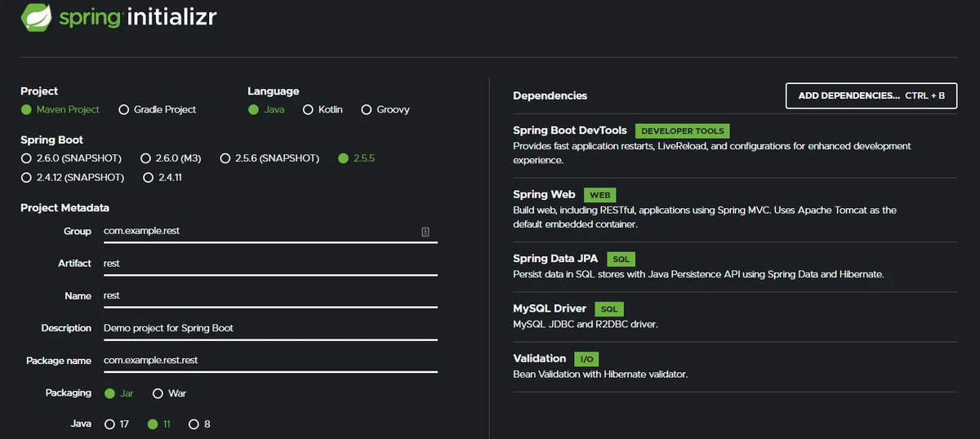Click the Spring Initializr leaf logo
The height and width of the screenshot is (439, 980).
point(36,17)
